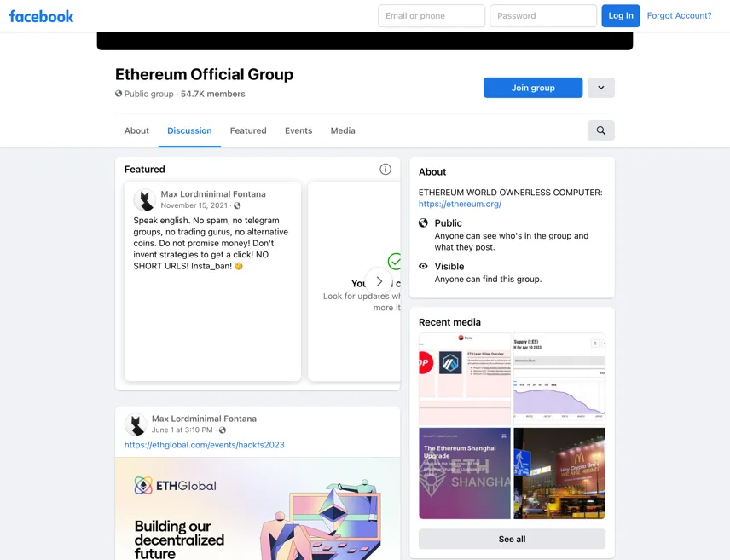
Task: Open the ethereum.org link in About
Action: [460, 204]
